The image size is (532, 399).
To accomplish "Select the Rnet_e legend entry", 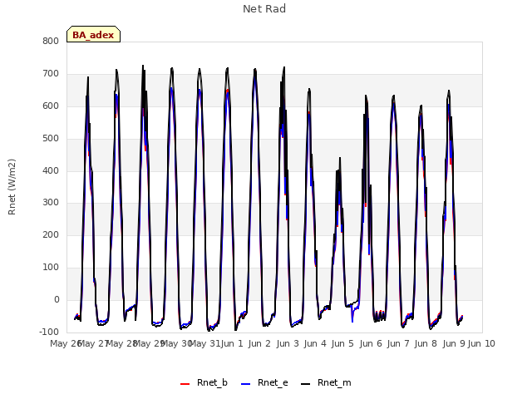I will coord(264,382).
